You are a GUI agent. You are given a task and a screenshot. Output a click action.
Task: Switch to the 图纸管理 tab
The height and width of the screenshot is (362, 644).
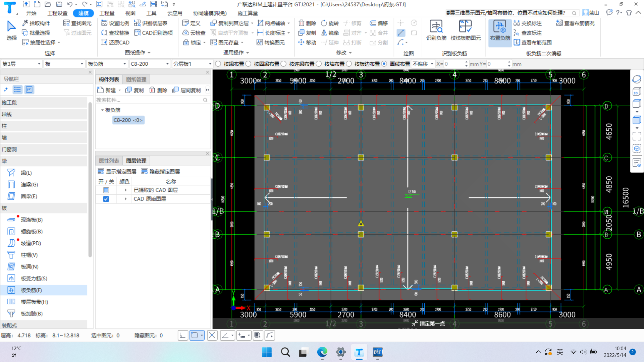pos(136,79)
